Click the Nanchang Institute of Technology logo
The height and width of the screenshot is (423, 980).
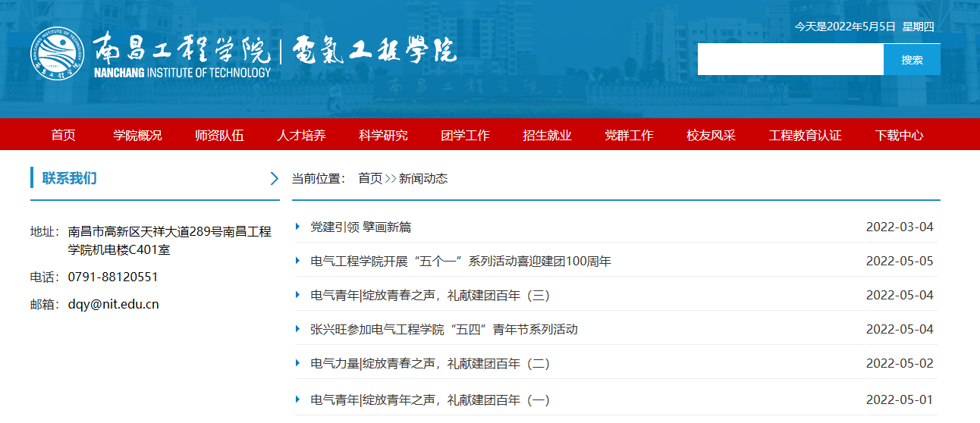click(x=150, y=55)
